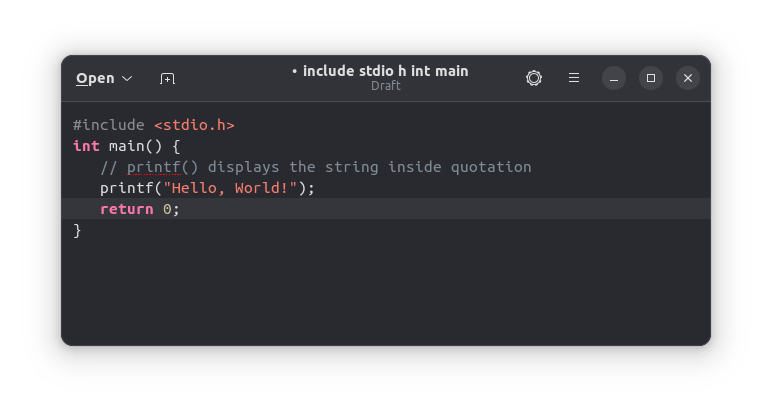Screen dimensions: 772x413
Task: Click the <stdio.h> header name
Action: pos(194,125)
